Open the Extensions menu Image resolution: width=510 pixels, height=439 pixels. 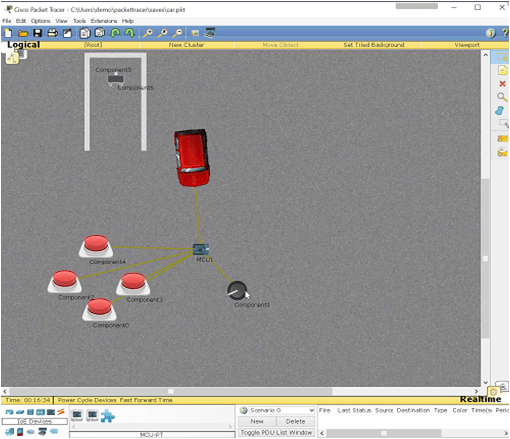coord(104,21)
